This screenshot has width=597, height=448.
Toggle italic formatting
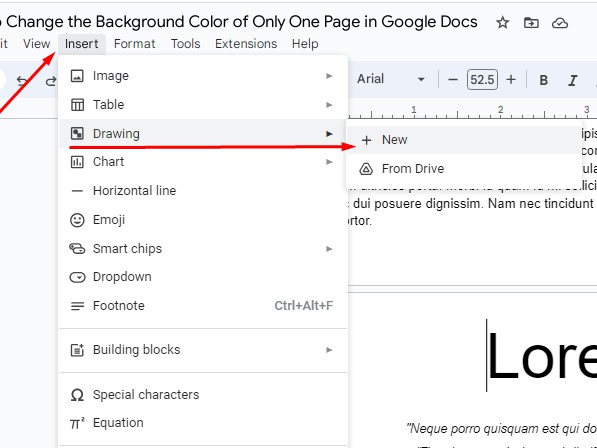click(x=572, y=80)
